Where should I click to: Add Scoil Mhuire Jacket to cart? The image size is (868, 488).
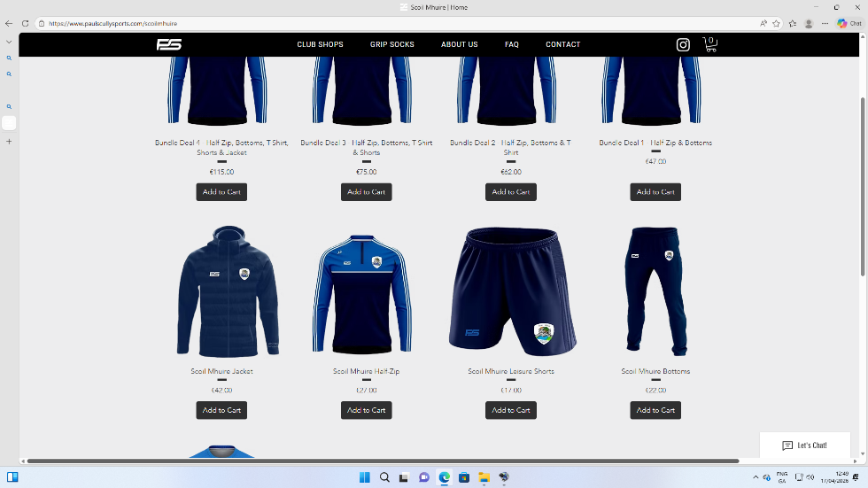(221, 410)
